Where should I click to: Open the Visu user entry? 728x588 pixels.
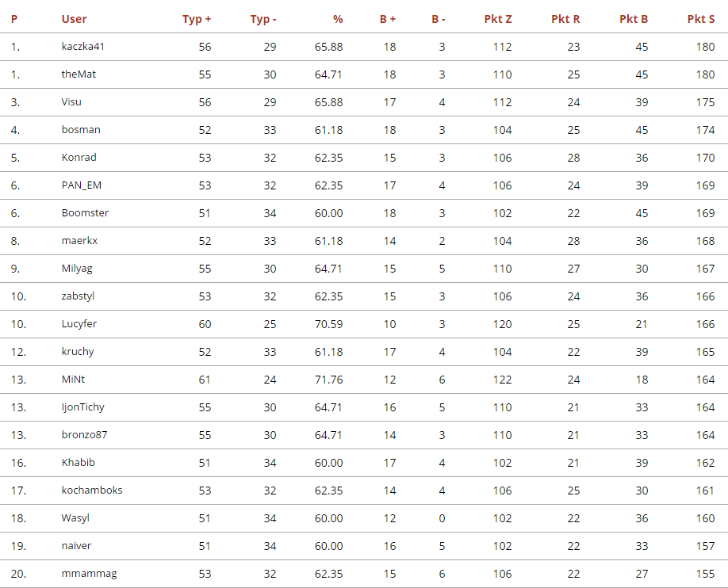tap(71, 102)
